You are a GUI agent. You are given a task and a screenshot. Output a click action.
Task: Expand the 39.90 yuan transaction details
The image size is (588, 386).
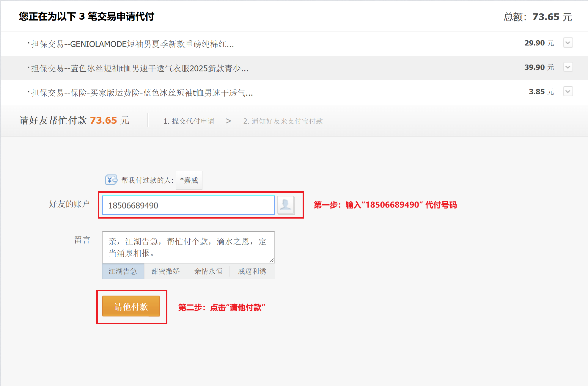tap(567, 67)
